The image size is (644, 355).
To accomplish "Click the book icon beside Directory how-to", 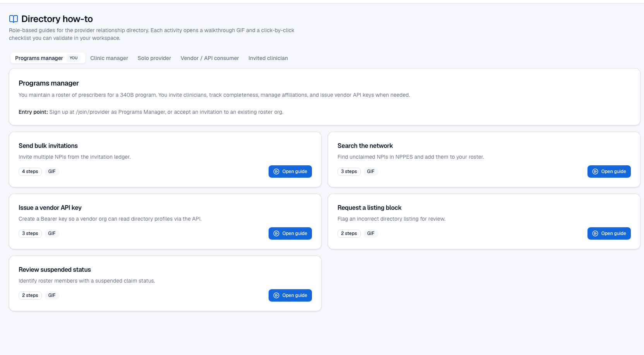I will coord(14,19).
